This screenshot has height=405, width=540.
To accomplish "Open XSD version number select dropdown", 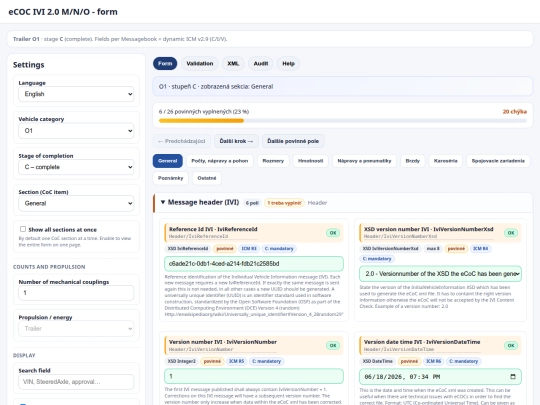I will 440,274.
